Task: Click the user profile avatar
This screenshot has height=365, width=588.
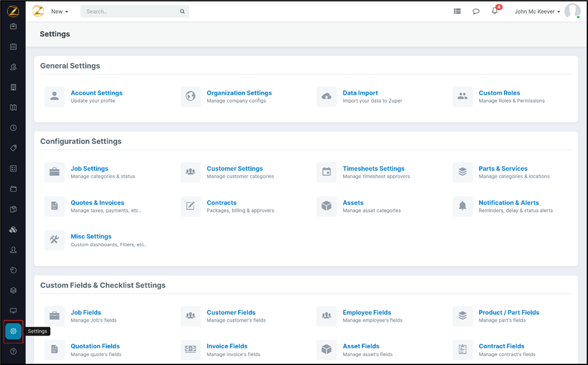Action: pyautogui.click(x=572, y=11)
